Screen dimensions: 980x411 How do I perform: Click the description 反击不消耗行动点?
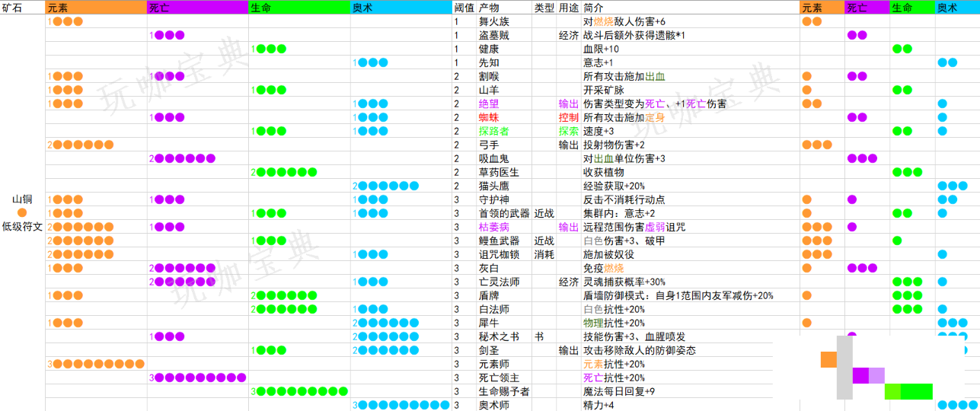coord(624,199)
